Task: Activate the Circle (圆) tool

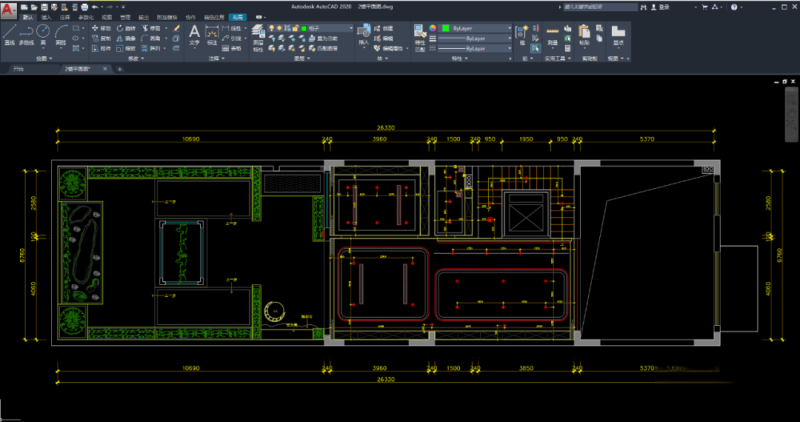Action: (x=45, y=34)
